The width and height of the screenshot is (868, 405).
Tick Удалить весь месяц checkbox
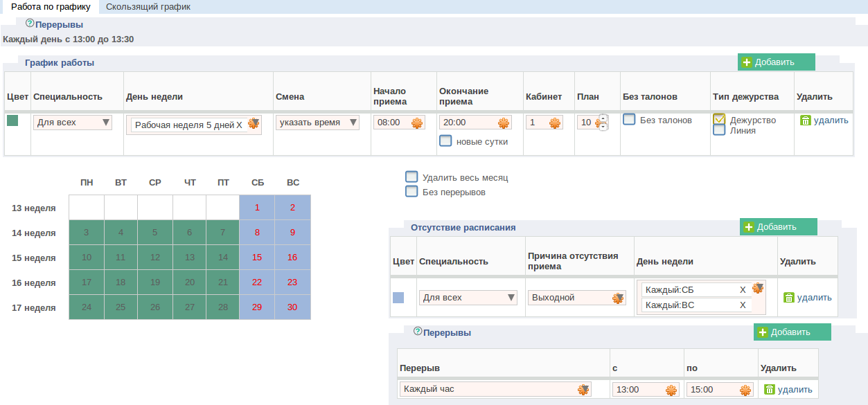(411, 177)
